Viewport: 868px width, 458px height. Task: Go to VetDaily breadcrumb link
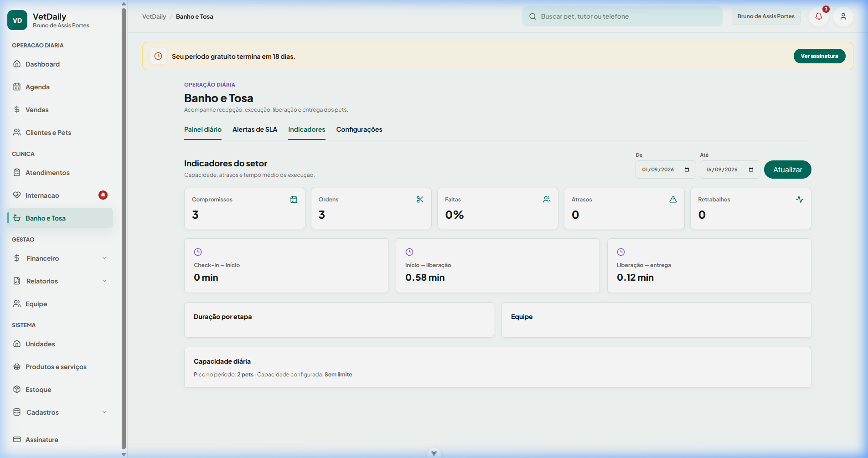click(x=154, y=16)
